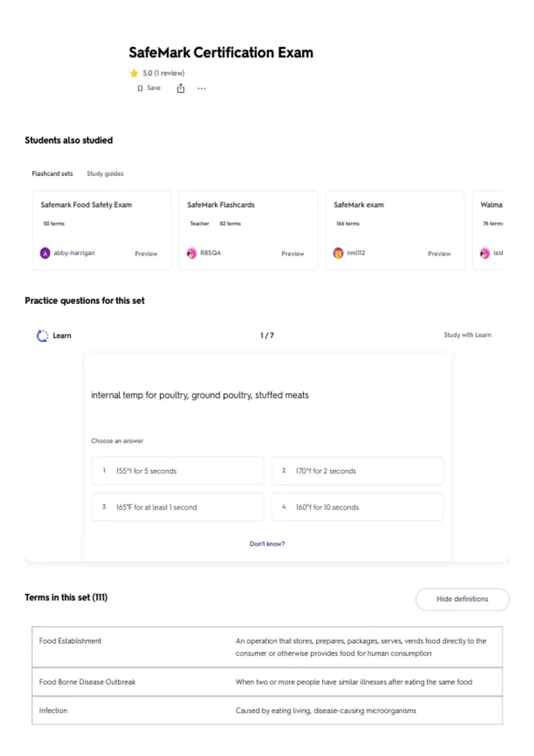This screenshot has width=534, height=756.
Task: Open the SafeMark exam set card
Action: coord(395,230)
